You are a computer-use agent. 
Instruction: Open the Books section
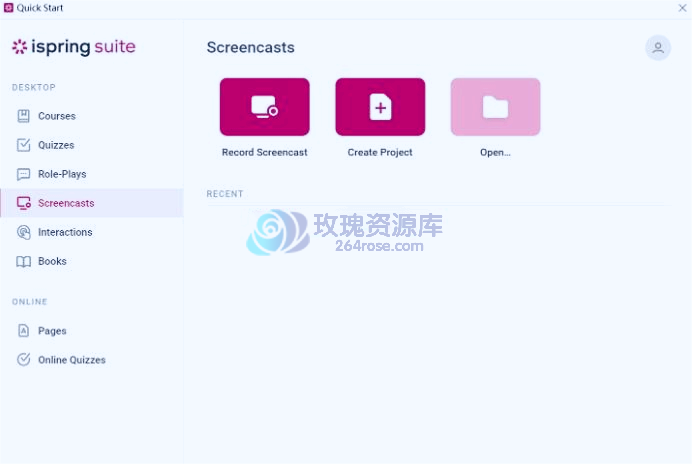tap(91, 261)
